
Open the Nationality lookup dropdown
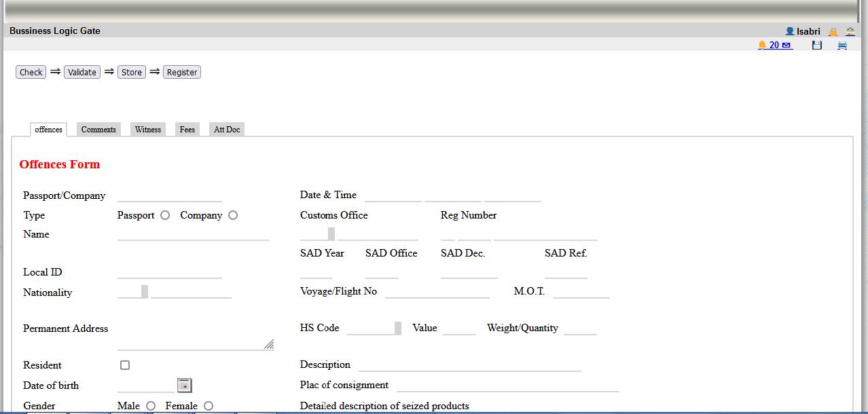tap(145, 292)
